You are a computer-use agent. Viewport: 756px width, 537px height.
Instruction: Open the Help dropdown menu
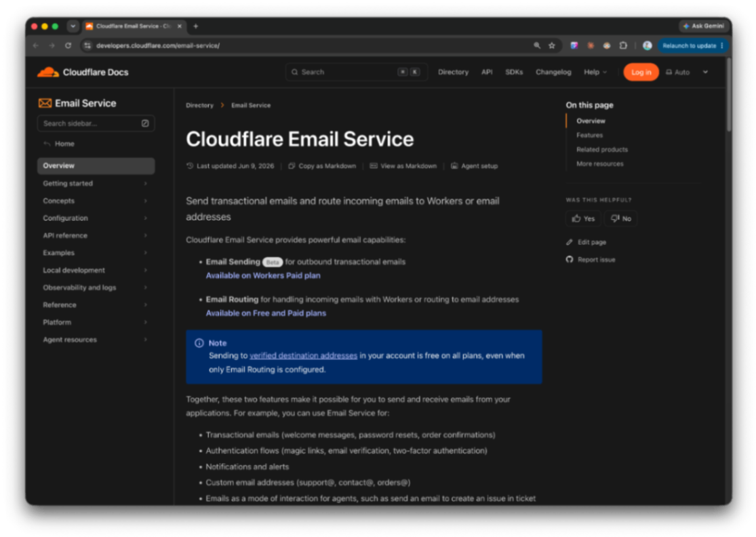tap(595, 73)
